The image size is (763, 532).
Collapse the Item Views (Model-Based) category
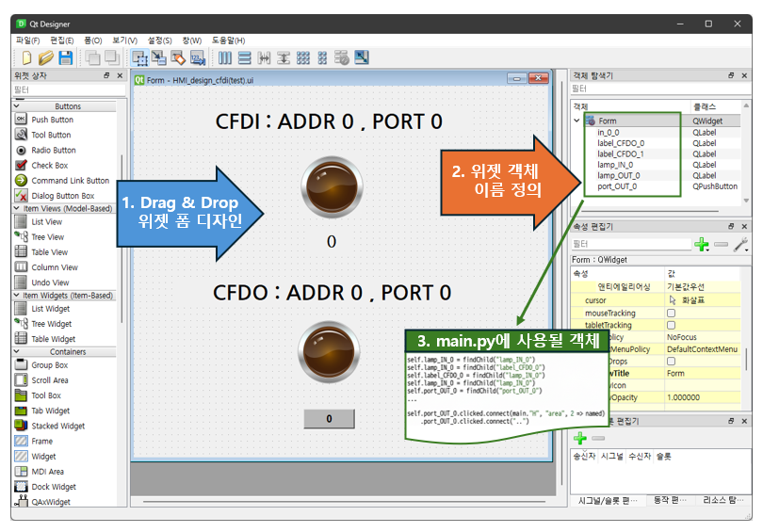point(15,208)
